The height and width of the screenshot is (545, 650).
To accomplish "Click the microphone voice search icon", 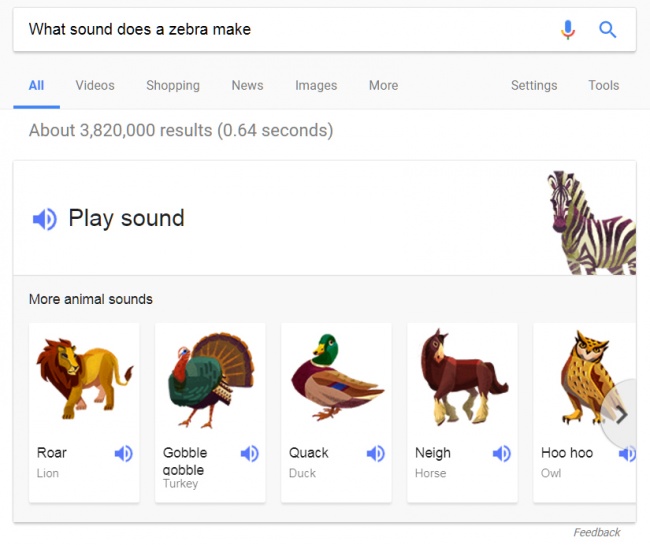I will pos(568,30).
